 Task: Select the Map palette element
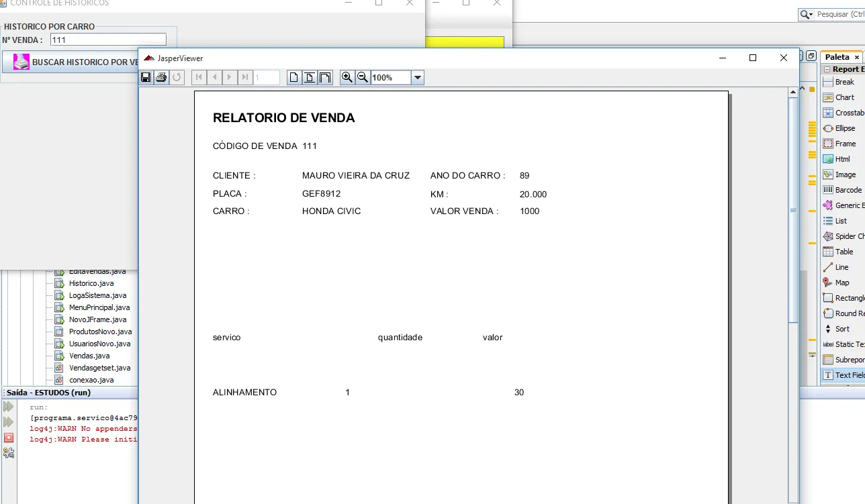click(844, 283)
